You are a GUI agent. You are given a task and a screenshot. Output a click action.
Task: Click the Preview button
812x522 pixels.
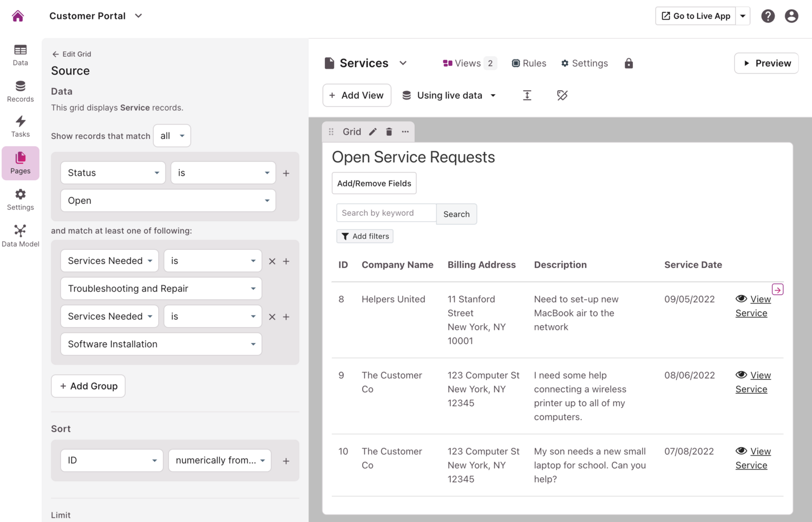pyautogui.click(x=766, y=63)
